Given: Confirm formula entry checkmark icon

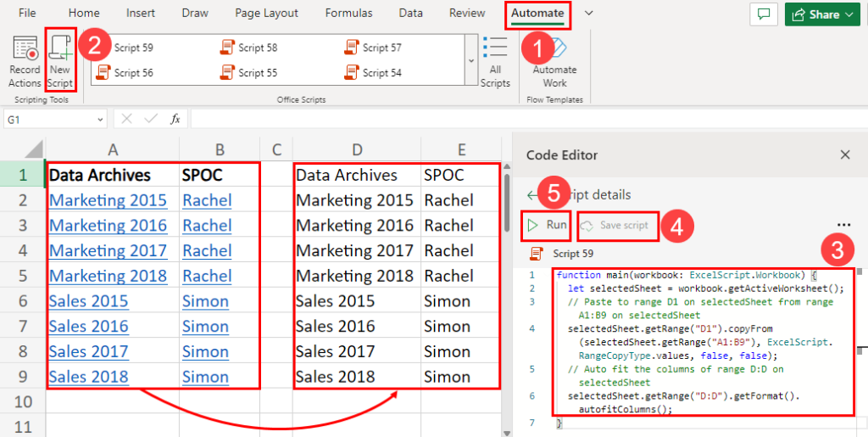Looking at the screenshot, I should [151, 119].
